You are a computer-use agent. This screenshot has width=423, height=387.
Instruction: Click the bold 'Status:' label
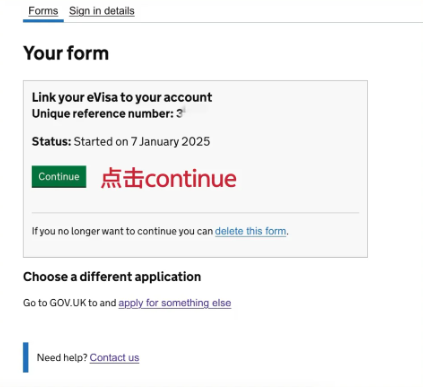tap(51, 142)
